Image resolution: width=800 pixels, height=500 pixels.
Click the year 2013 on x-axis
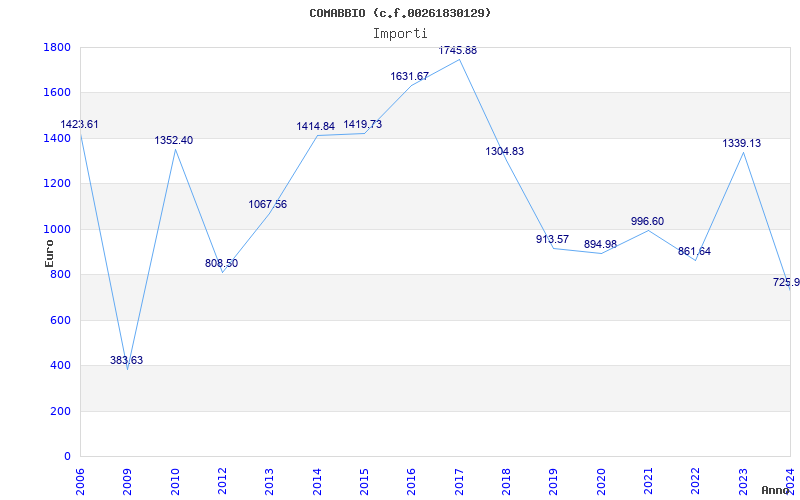[269, 482]
